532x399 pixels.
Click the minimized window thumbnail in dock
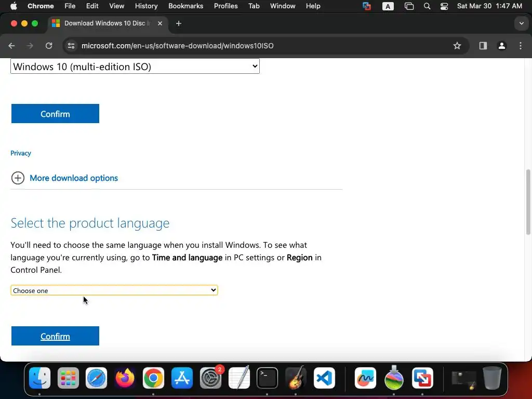(463, 380)
